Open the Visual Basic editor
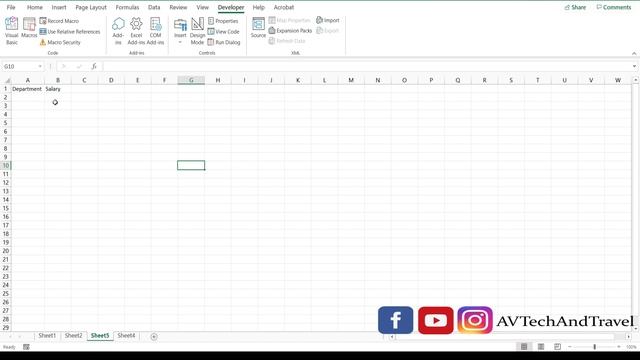This screenshot has width=640, height=360. pos(11,31)
